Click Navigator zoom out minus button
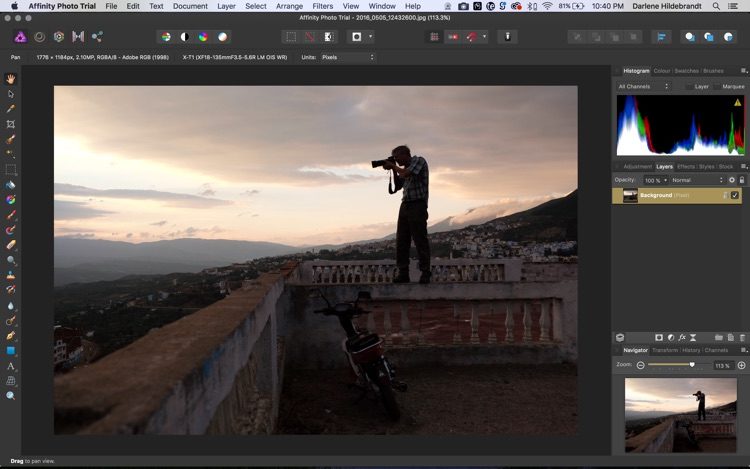 pyautogui.click(x=640, y=365)
